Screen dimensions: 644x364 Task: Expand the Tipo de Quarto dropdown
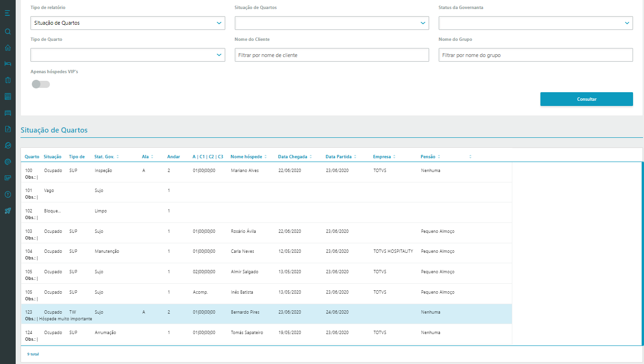click(127, 55)
